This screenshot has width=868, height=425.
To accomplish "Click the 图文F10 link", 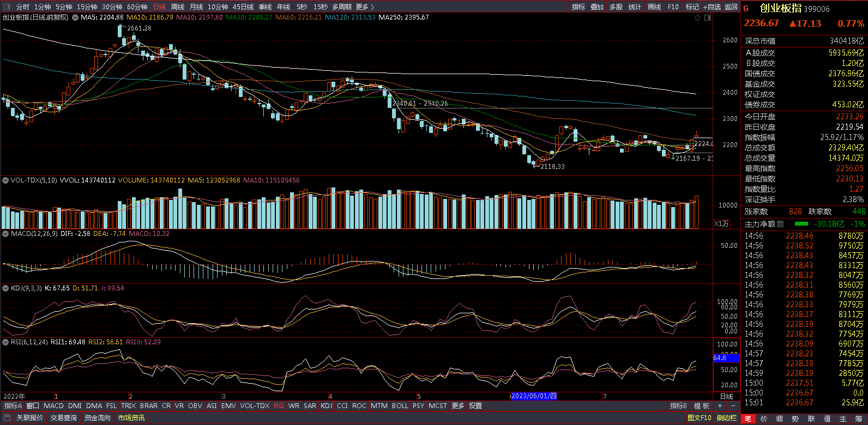I will [700, 418].
